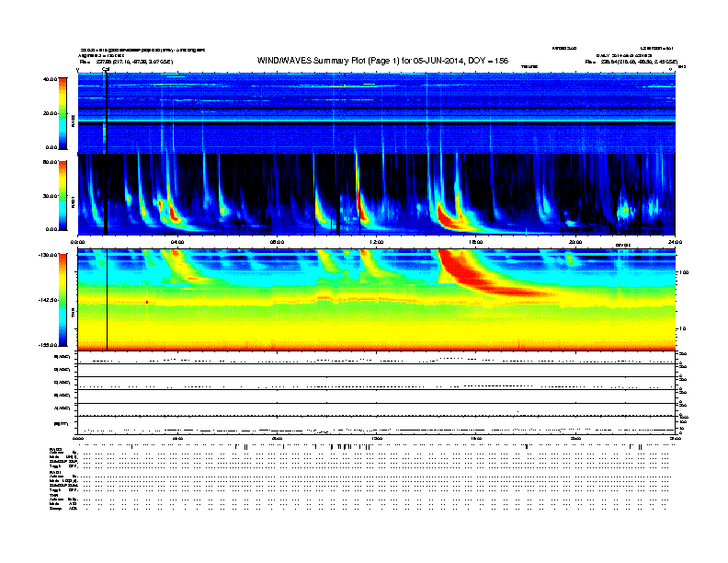Click the TNR rainbow color scale bar

(x=63, y=300)
